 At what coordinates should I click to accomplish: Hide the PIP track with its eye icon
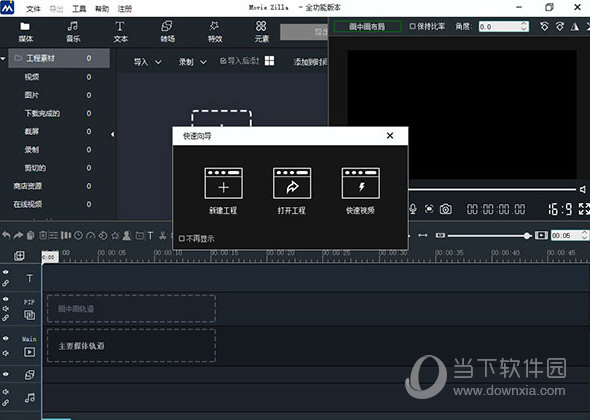tap(6, 299)
